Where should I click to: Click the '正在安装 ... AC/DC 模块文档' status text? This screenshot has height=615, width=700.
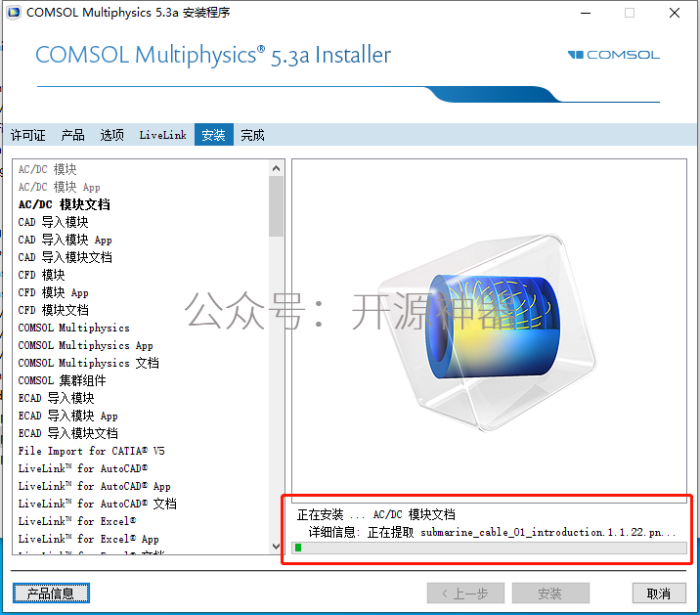(x=376, y=514)
